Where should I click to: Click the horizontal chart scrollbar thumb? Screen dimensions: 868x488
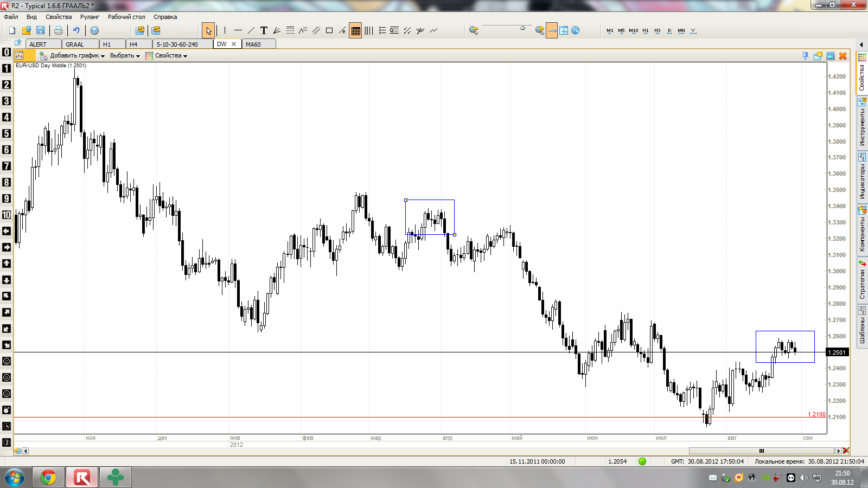coord(761,451)
